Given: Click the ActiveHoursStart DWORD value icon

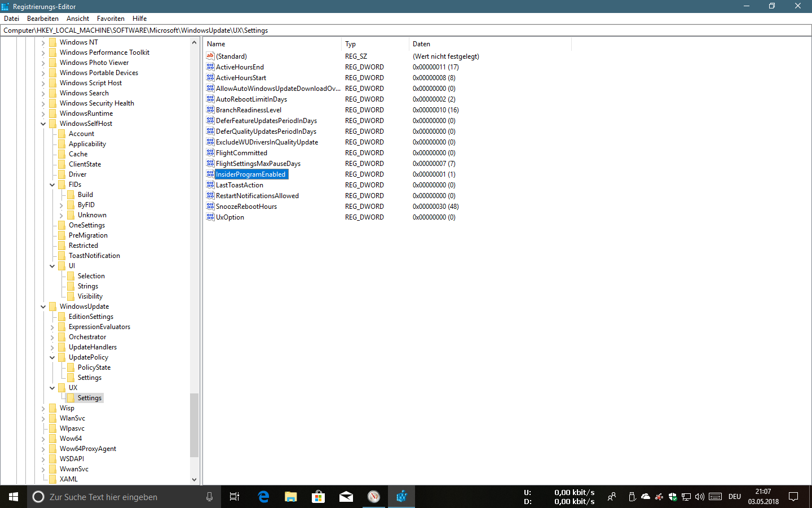Looking at the screenshot, I should (x=210, y=77).
